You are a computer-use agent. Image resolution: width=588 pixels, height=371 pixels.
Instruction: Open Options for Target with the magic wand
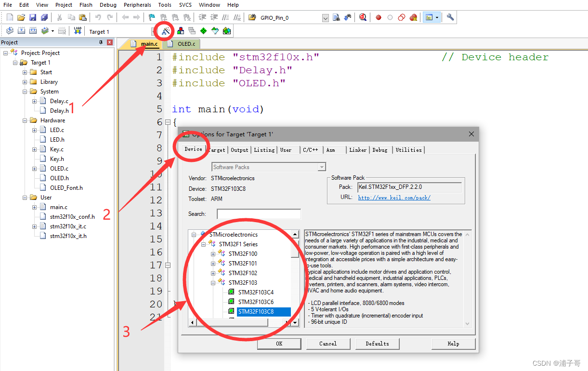pyautogui.click(x=166, y=31)
